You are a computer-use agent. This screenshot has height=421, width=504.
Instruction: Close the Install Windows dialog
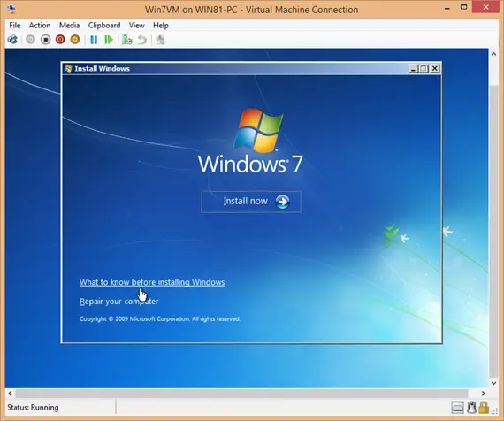coord(434,68)
